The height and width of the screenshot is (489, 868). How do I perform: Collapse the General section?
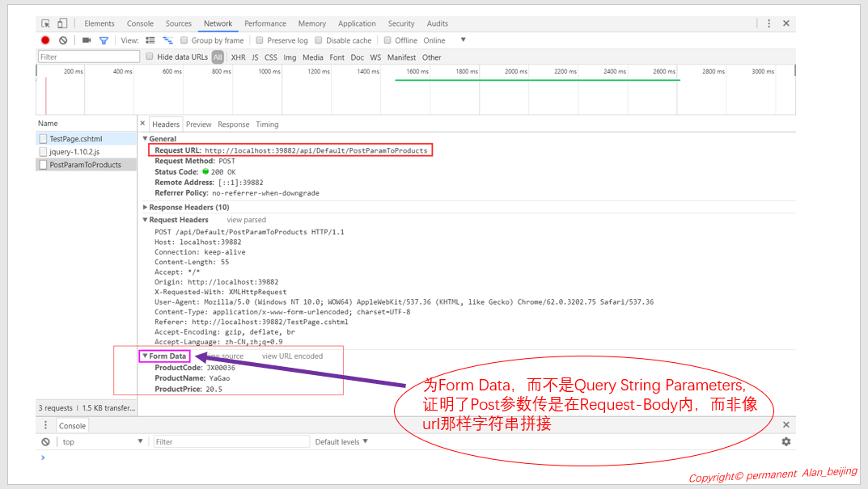(x=146, y=138)
